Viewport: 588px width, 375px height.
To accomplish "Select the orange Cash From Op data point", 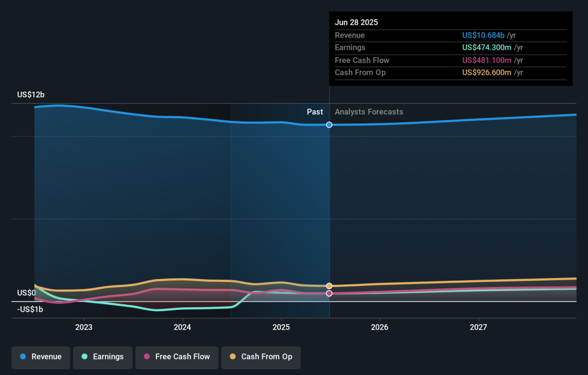I will (x=329, y=286).
